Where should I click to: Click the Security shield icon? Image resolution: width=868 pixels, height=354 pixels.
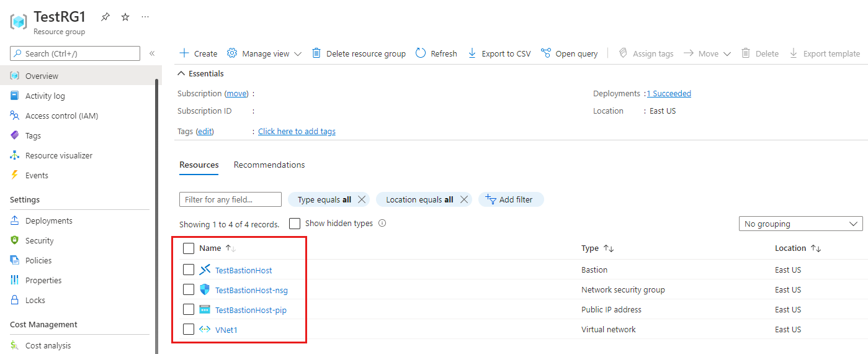coord(15,240)
